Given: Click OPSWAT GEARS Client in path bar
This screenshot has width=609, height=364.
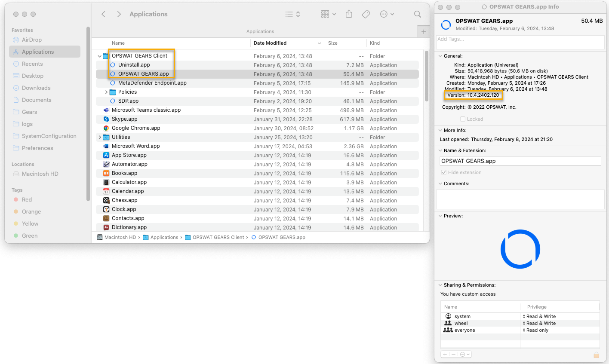Looking at the screenshot, I should pos(215,237).
